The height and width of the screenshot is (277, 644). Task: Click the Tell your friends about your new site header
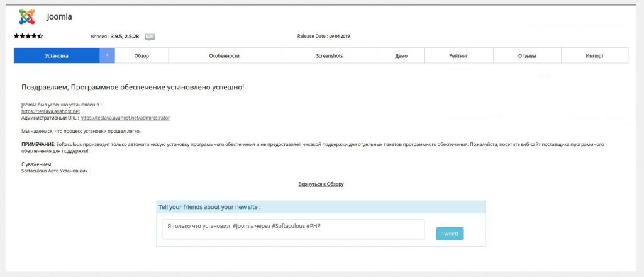(x=321, y=207)
